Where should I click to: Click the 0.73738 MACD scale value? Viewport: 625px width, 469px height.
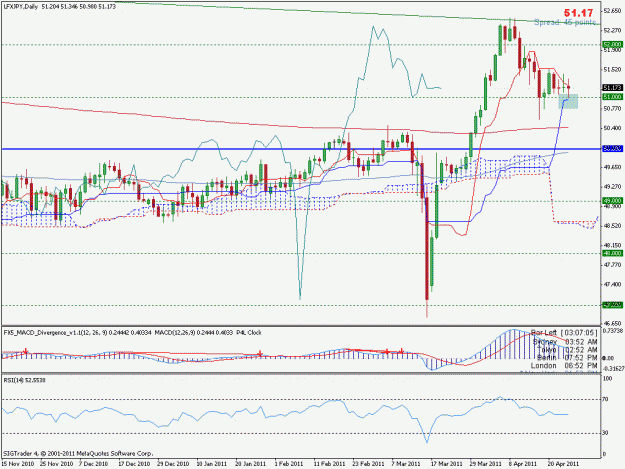[613, 330]
